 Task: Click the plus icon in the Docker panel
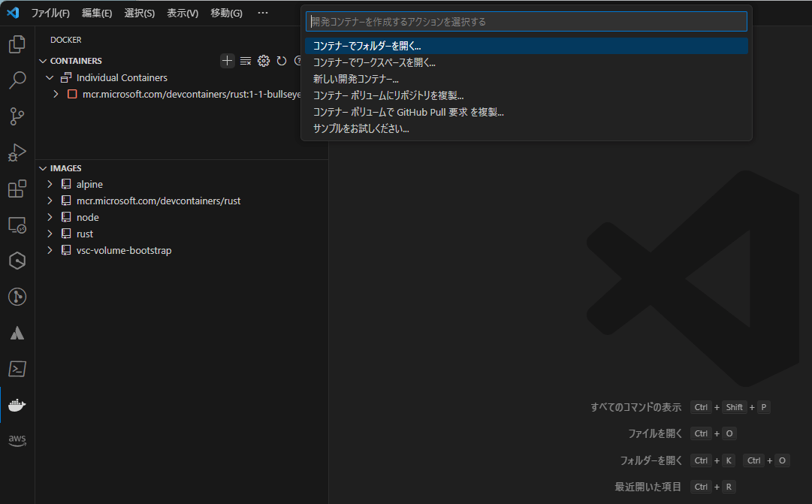227,60
